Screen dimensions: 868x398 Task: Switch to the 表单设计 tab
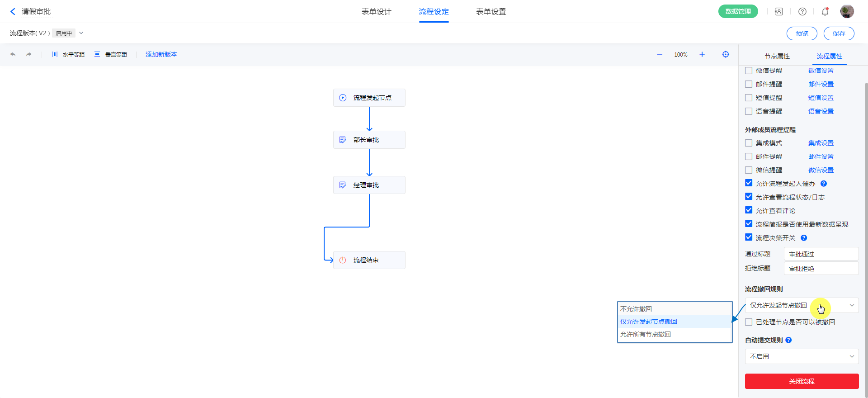click(376, 12)
